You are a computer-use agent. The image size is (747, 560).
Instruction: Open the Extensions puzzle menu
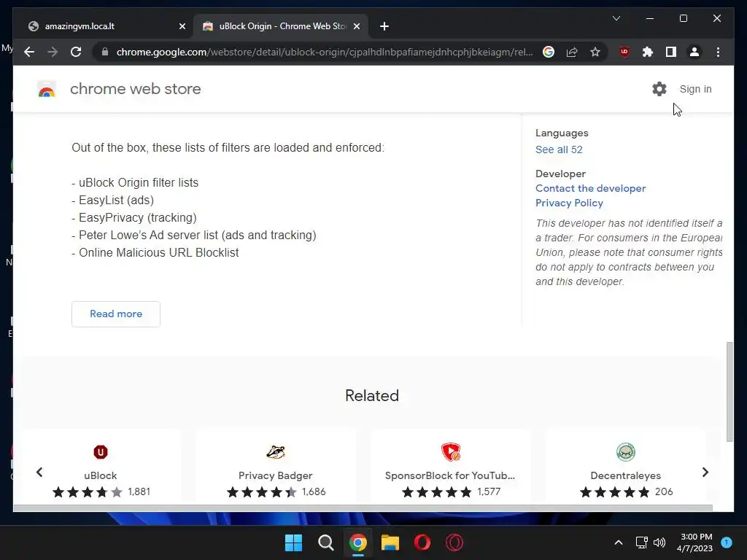[x=648, y=52]
